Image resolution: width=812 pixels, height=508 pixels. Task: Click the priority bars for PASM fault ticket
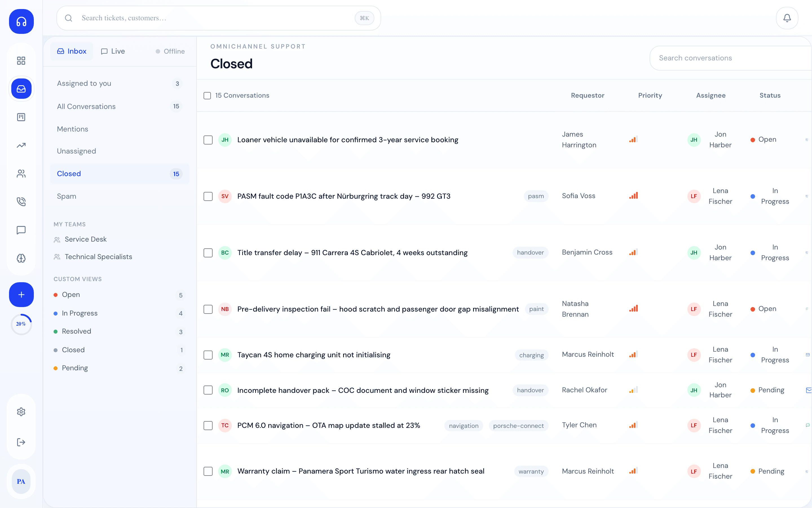pos(634,196)
